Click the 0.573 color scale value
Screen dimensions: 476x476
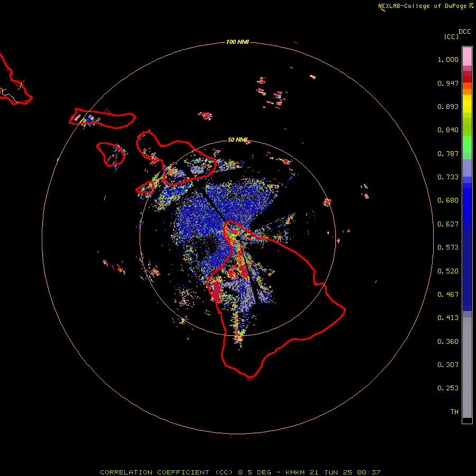[448, 248]
